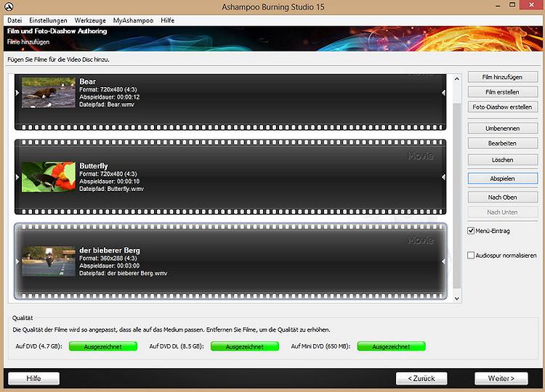Click the Löschen button
Viewport: 545px width, 392px height.
point(502,160)
